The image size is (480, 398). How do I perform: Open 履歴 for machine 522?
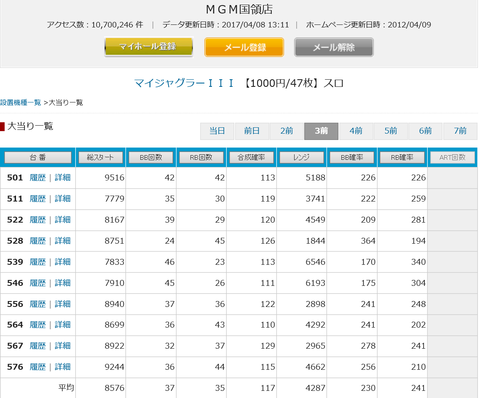coord(38,220)
